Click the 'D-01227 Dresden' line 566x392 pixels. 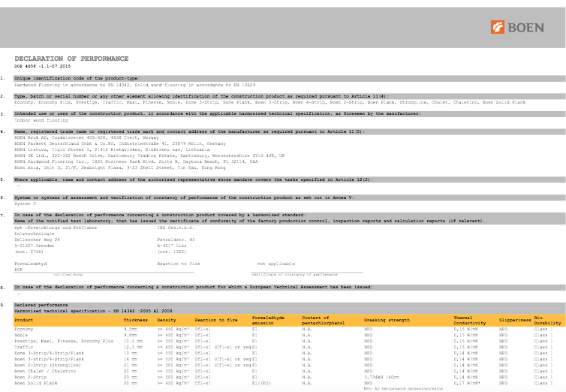[35, 246]
